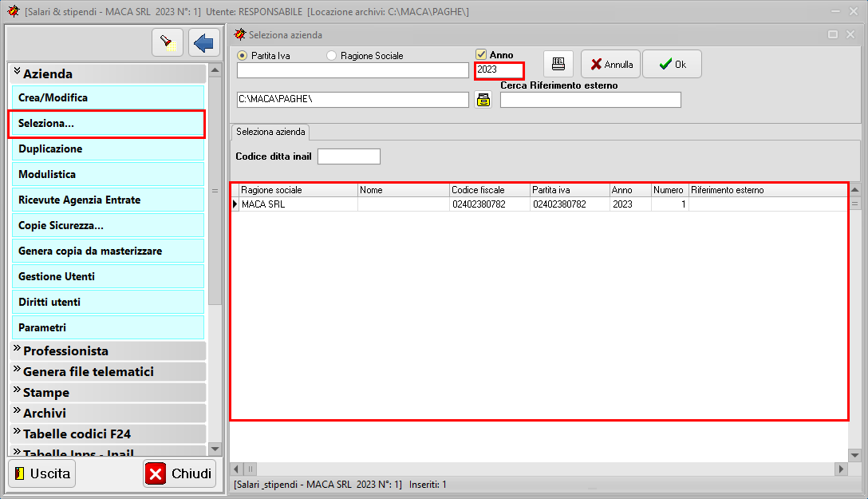
Task: Select the Ragione Sociale radio button
Action: (332, 56)
